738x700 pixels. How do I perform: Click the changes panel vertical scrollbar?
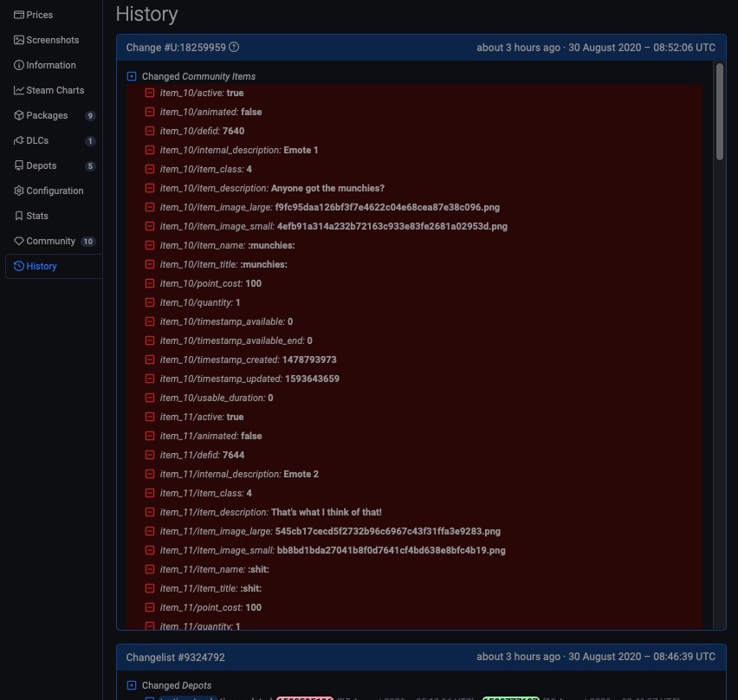(x=720, y=113)
